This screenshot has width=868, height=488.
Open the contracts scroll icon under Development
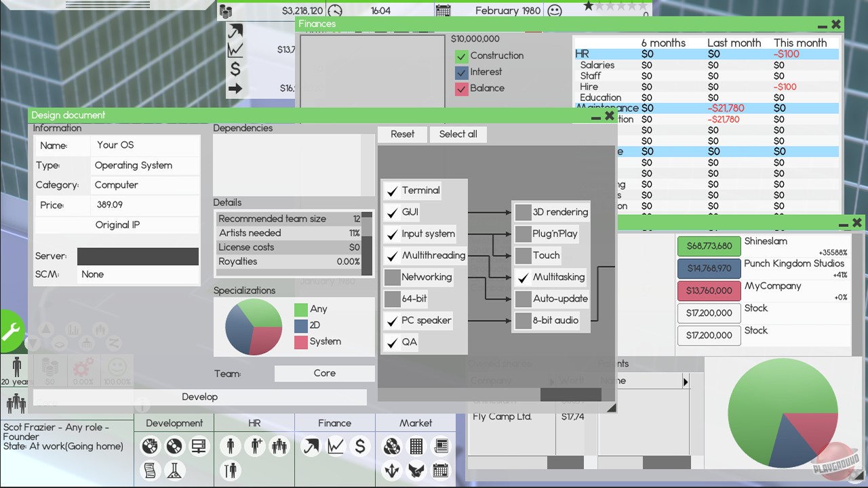point(150,470)
